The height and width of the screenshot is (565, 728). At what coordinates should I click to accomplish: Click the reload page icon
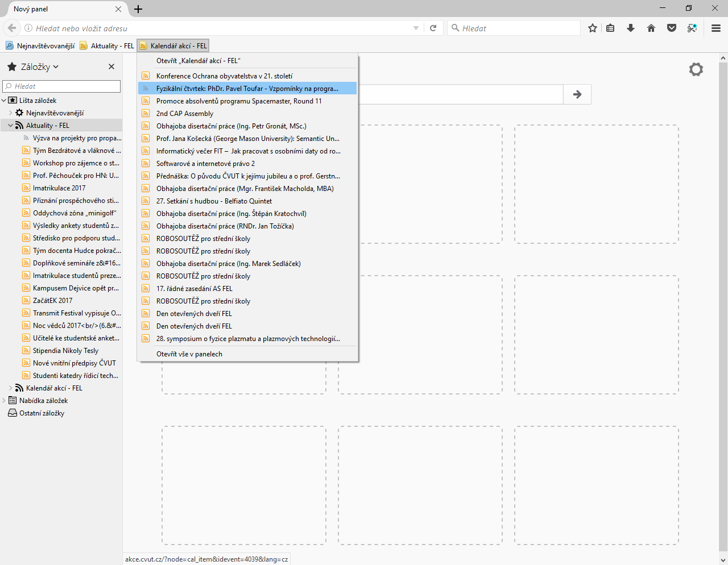[433, 28]
